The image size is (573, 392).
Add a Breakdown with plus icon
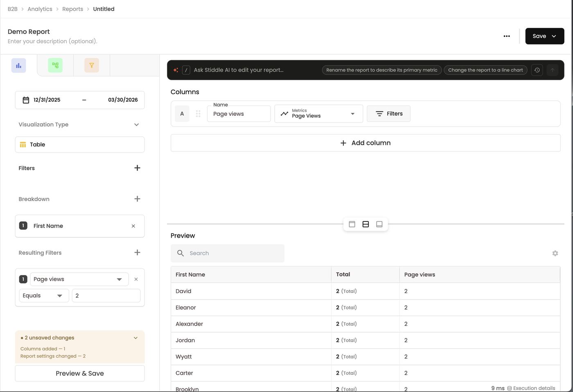point(137,199)
